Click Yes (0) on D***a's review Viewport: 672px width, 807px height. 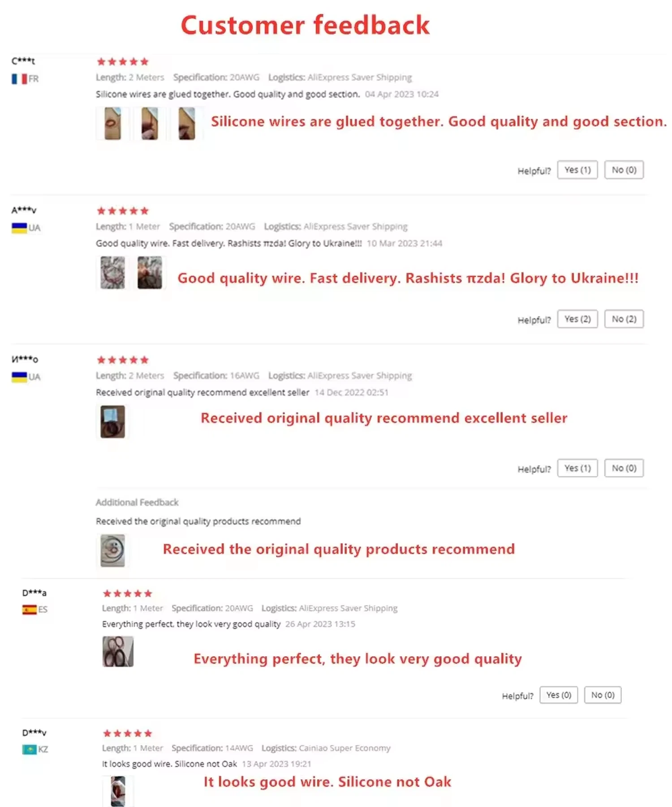pyautogui.click(x=559, y=695)
